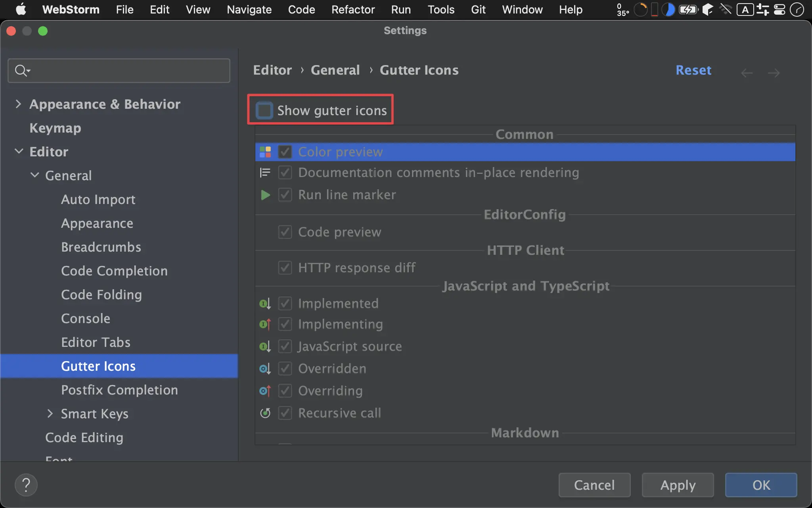Click the Run line marker green arrow icon
812x508 pixels.
tap(265, 195)
